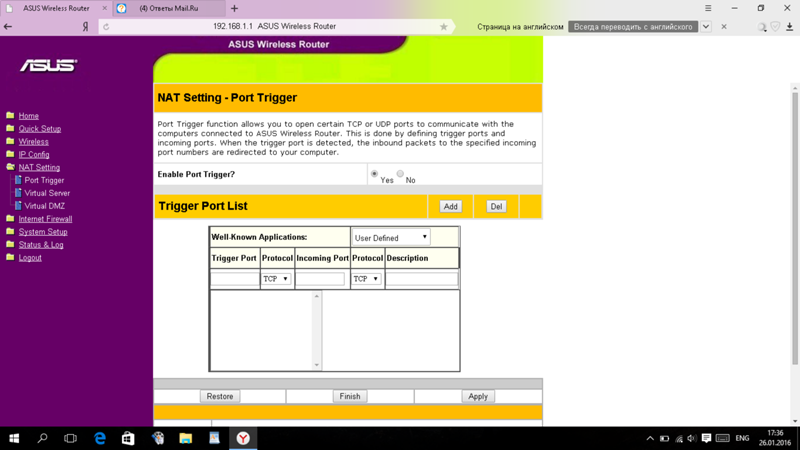Click the page vertical scrollbar

pos(795,230)
